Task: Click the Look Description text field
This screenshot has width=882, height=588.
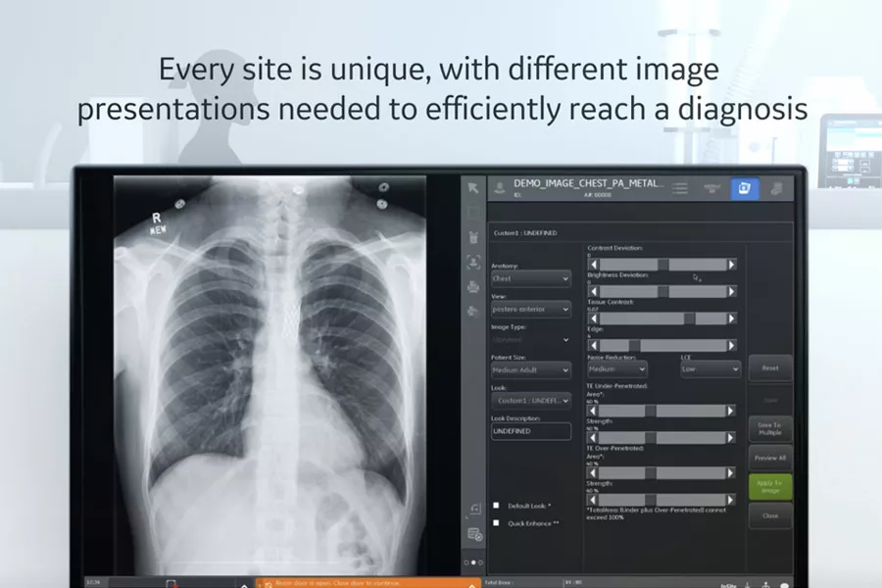Action: [530, 431]
